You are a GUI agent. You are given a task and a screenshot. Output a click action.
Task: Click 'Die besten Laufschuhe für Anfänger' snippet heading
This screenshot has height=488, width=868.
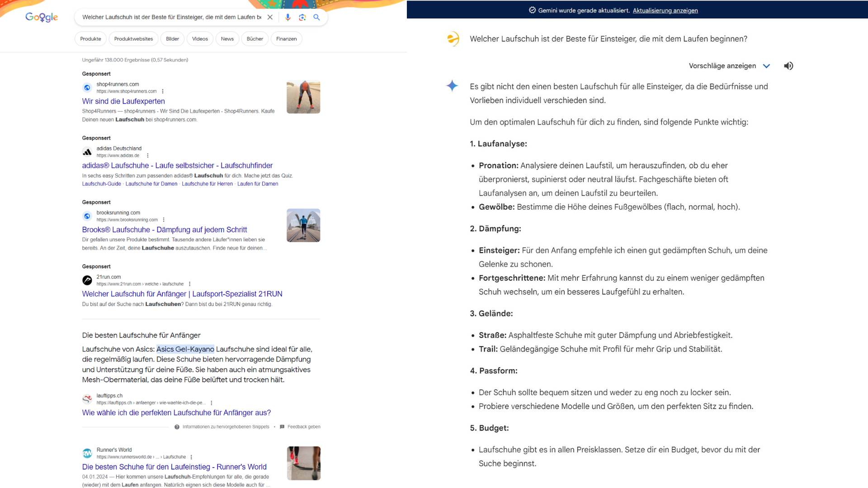point(141,335)
